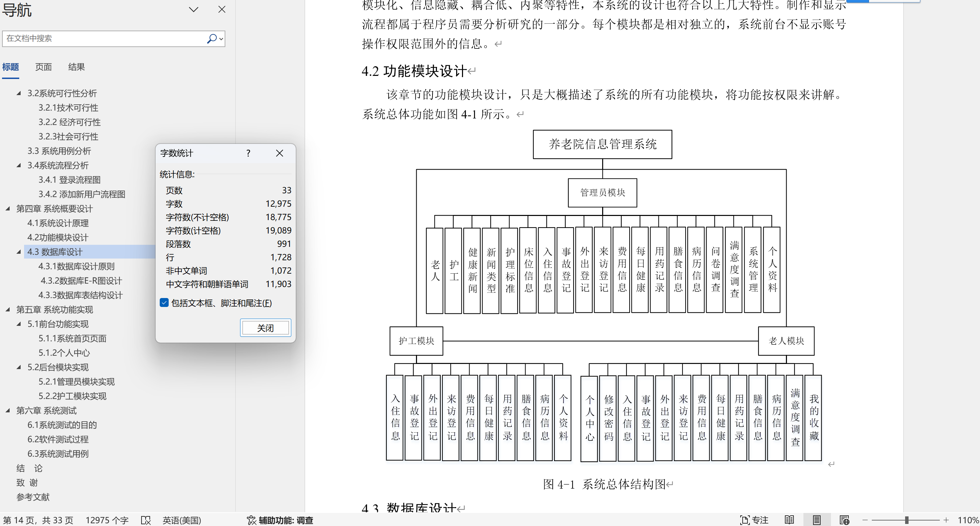Screen dimensions: 980x526
Task: Click the 关闭 button in dialog
Action: [265, 328]
